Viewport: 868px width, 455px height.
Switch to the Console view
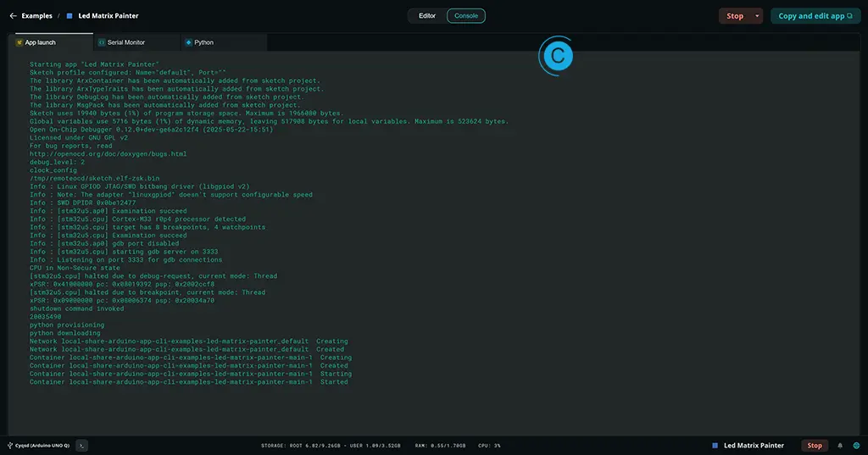pos(466,15)
